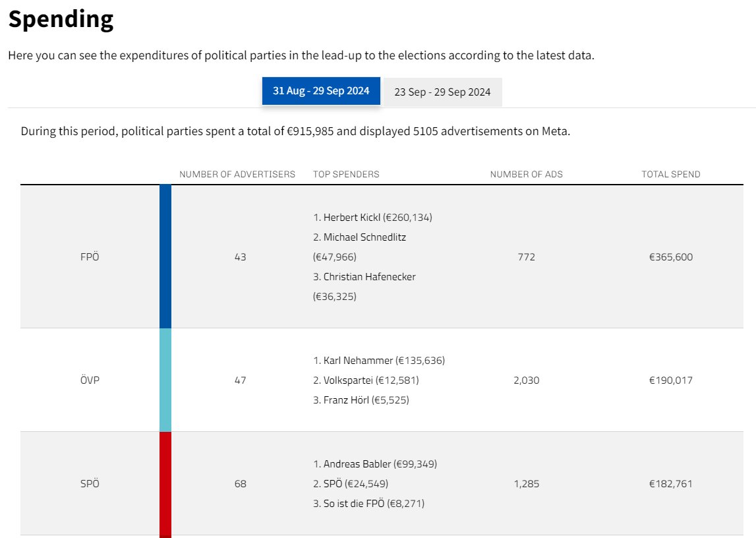Click ÖVP total spend €190,017
Viewport: 756px width, 538px height.
671,380
